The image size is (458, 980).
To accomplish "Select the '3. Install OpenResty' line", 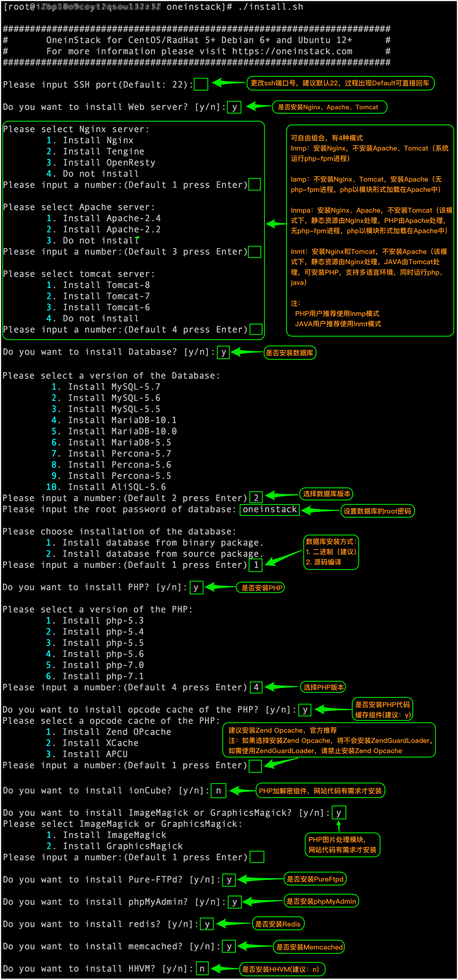I will click(x=101, y=163).
